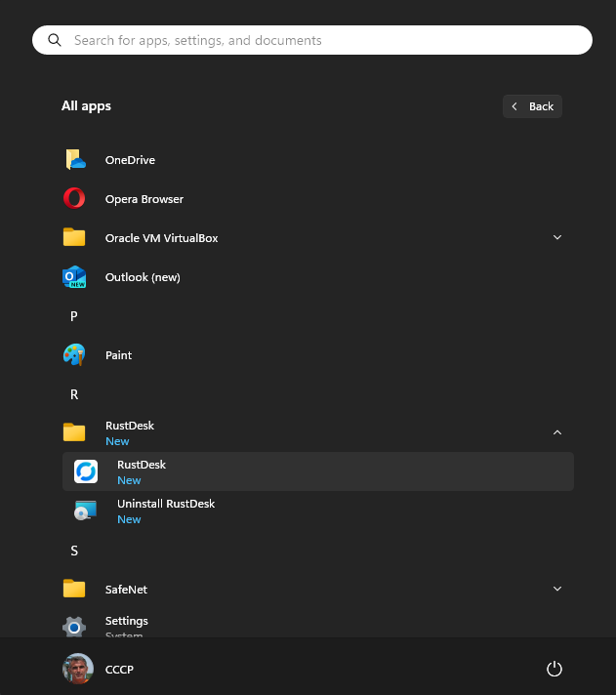The height and width of the screenshot is (695, 616).
Task: Focus the search apps, settings, documents field
Action: (x=312, y=40)
